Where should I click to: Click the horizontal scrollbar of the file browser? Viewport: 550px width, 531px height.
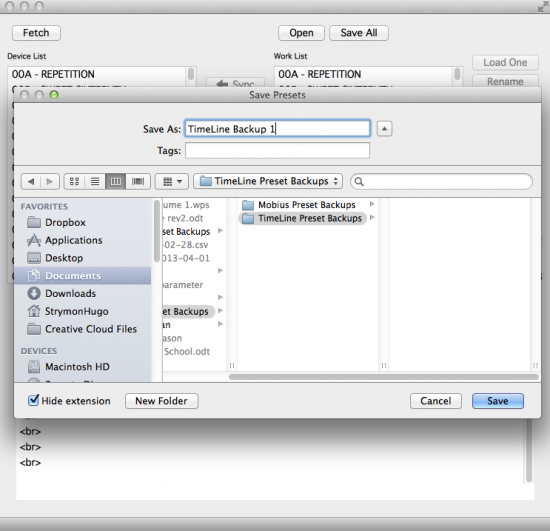[x=383, y=377]
